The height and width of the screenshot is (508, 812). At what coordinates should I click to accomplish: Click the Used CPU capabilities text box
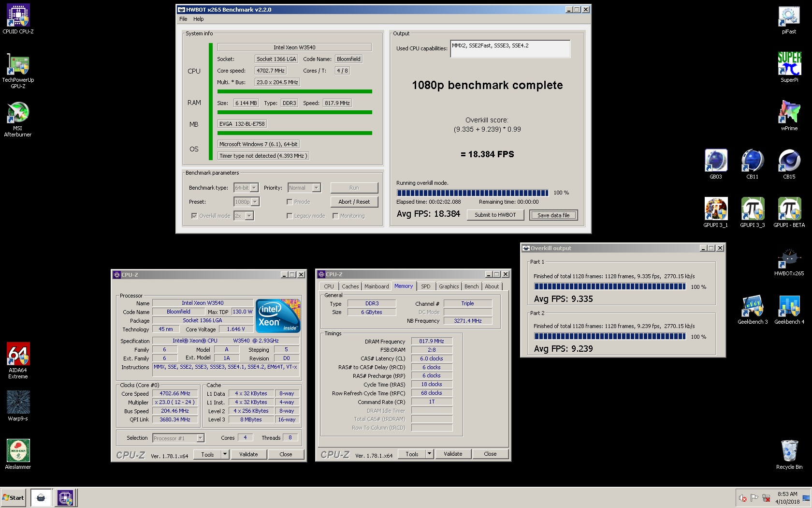click(x=510, y=49)
